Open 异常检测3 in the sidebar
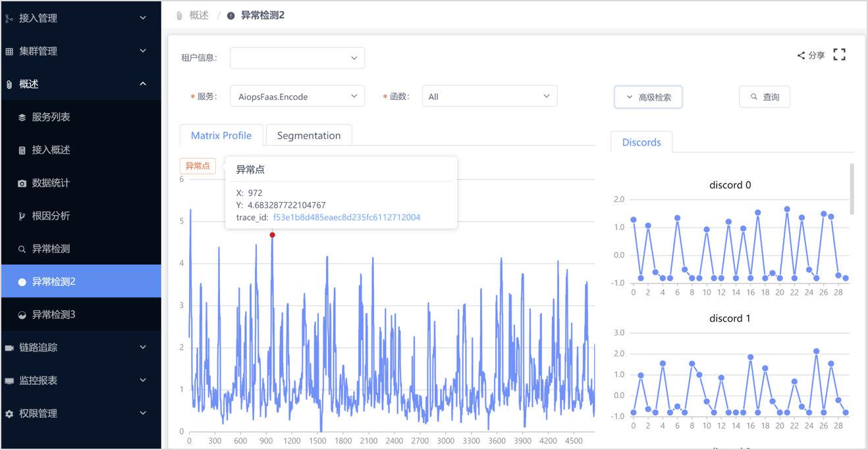This screenshot has height=450, width=868. (x=53, y=314)
